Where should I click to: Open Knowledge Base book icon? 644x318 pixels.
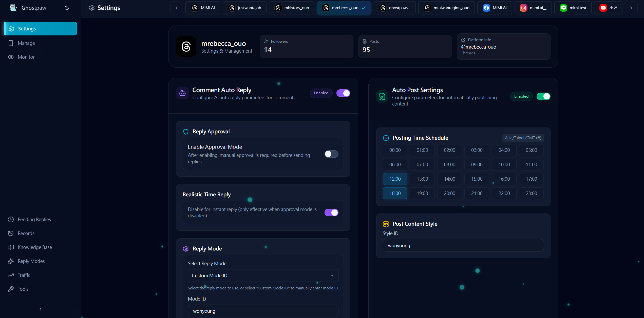pyautogui.click(x=11, y=247)
